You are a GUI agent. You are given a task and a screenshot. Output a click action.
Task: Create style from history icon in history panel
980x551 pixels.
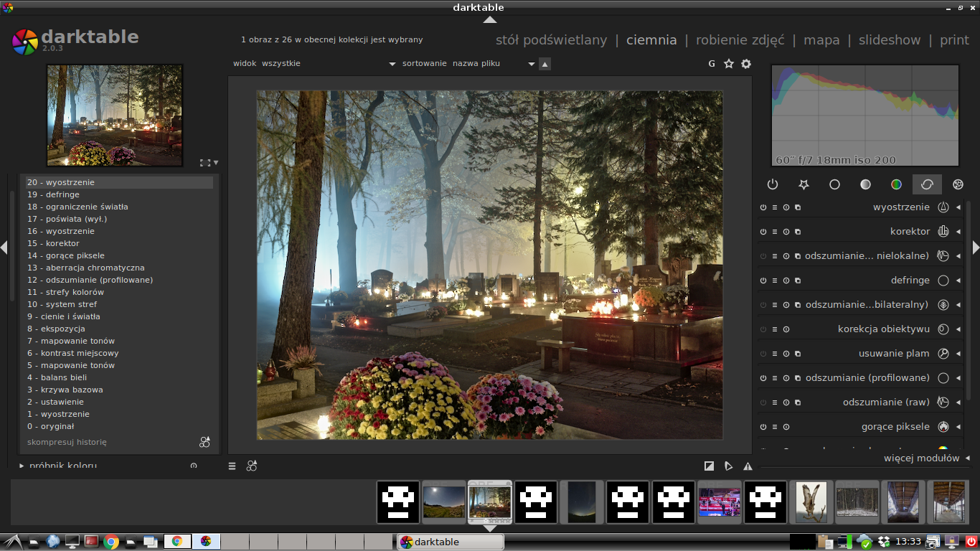pos(204,442)
